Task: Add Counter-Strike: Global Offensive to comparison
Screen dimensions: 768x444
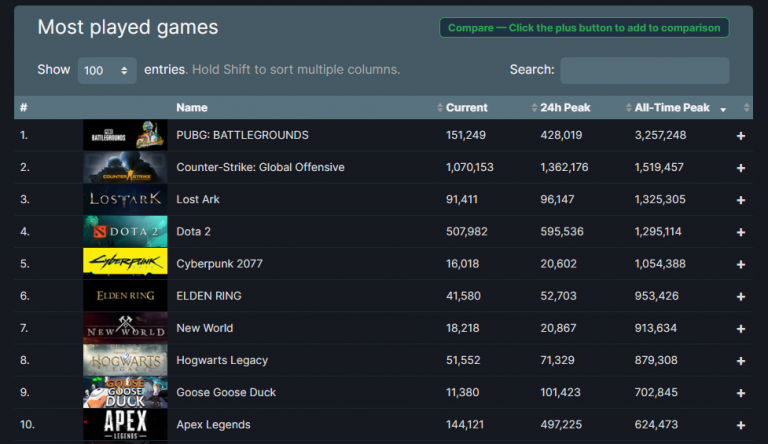Action: coord(741,168)
